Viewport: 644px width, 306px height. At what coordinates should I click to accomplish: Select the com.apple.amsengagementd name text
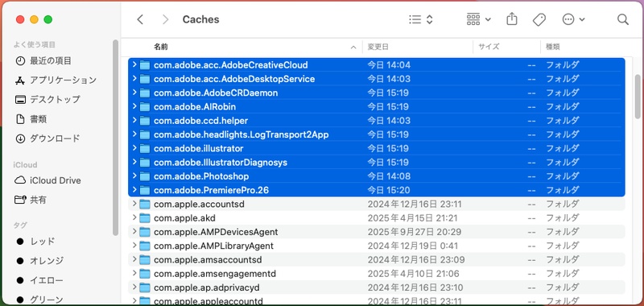(215, 274)
